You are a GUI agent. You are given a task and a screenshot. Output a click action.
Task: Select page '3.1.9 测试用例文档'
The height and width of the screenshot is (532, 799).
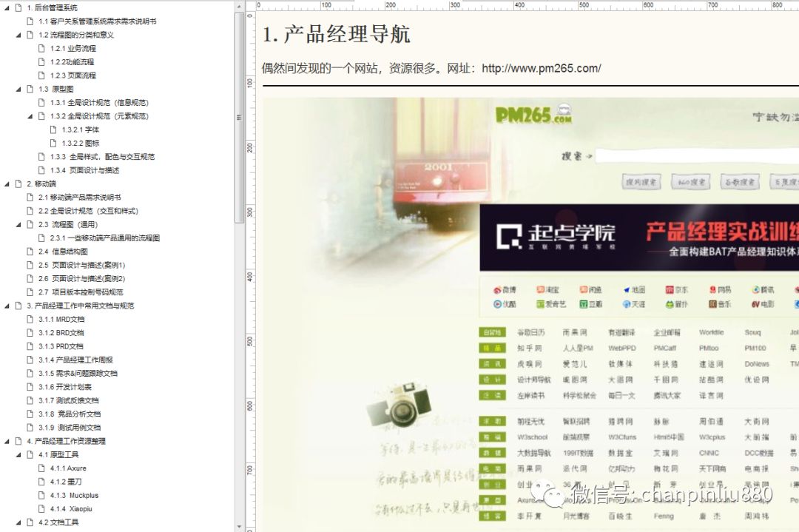(70, 427)
